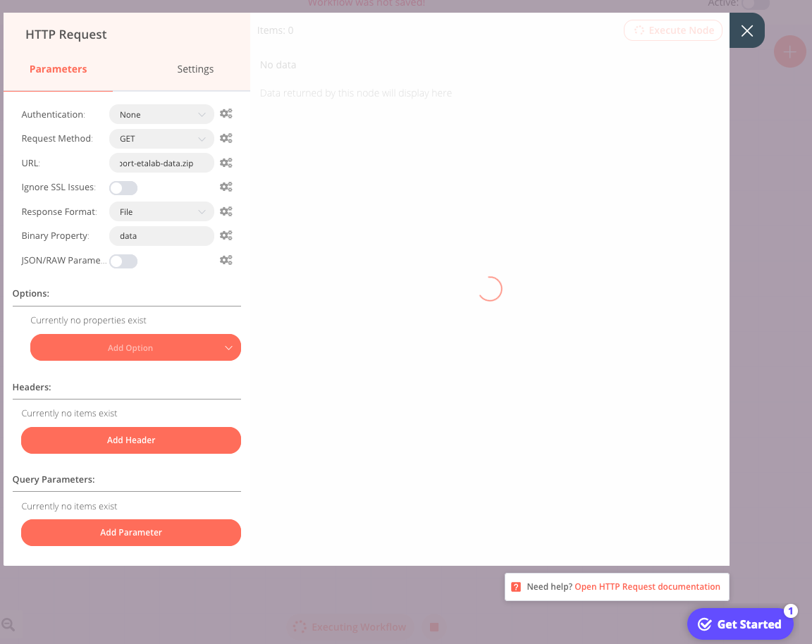Click the gear beside Binary Property
The image size is (812, 644).
click(x=226, y=235)
